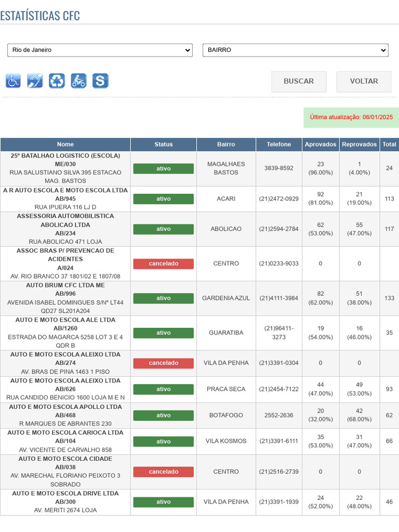Screen dimensions: 399x532
Task: Click the Reprovados column header
Action: coord(360,144)
